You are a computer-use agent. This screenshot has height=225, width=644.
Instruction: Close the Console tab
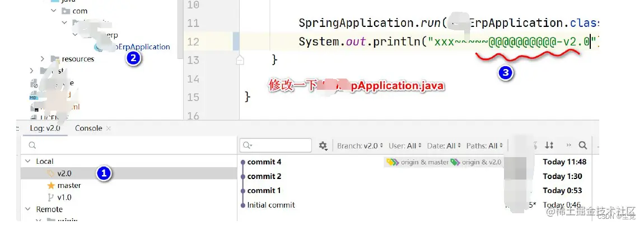[x=109, y=128]
